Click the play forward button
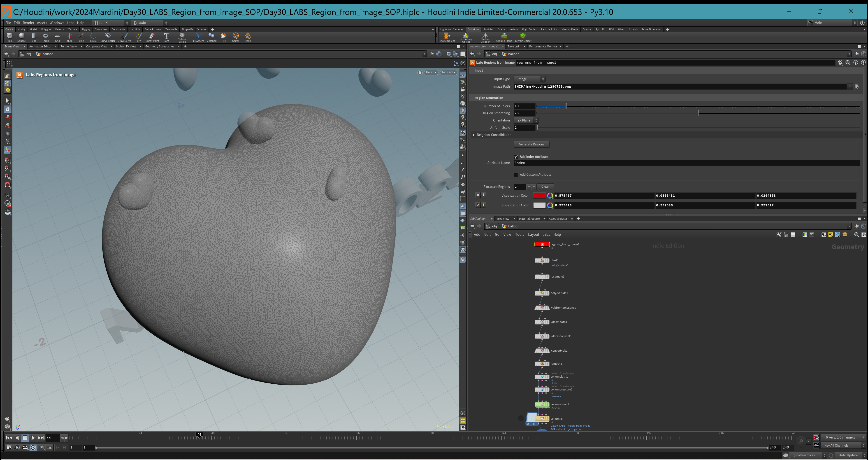 pos(33,438)
